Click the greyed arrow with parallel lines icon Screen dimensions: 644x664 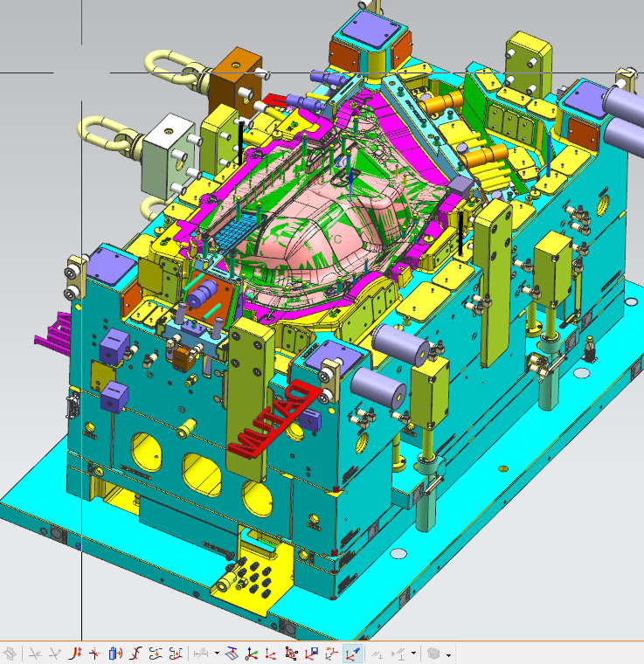pos(398,654)
